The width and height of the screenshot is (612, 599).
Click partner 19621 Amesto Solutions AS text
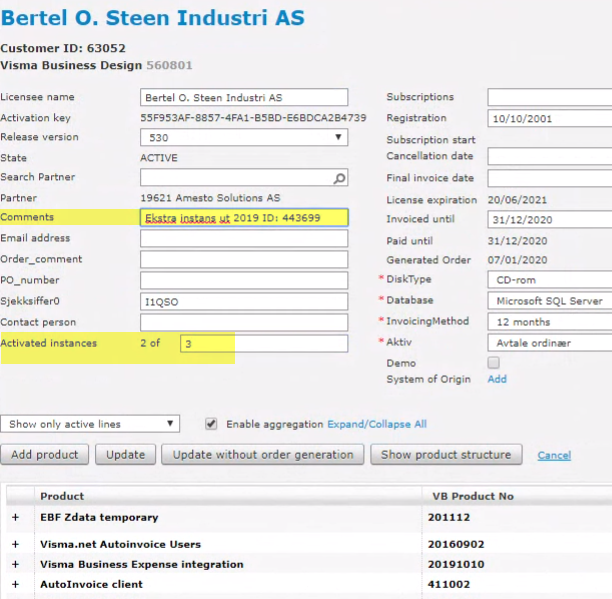click(210, 198)
